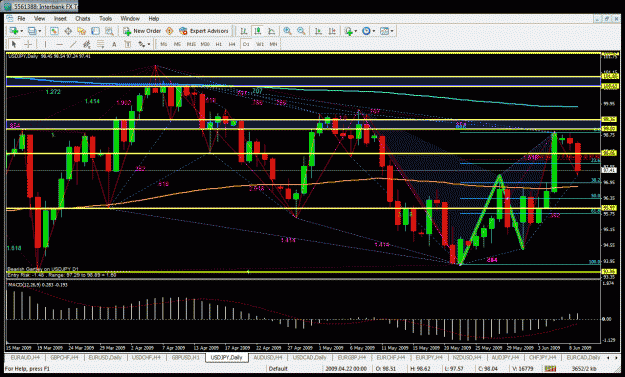The width and height of the screenshot is (625, 377).
Task: Toggle the Data Window crosshair icon
Action: [x=68, y=31]
